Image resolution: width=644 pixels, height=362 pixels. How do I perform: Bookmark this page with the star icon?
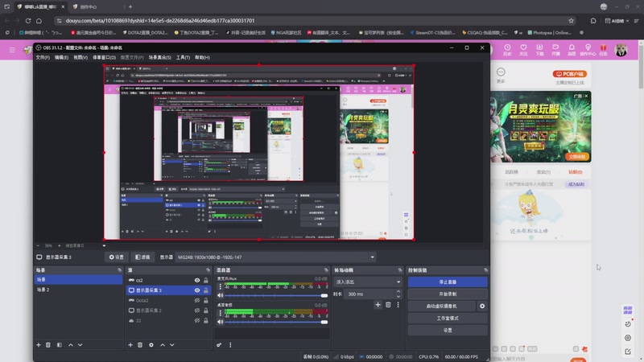pyautogui.click(x=572, y=21)
